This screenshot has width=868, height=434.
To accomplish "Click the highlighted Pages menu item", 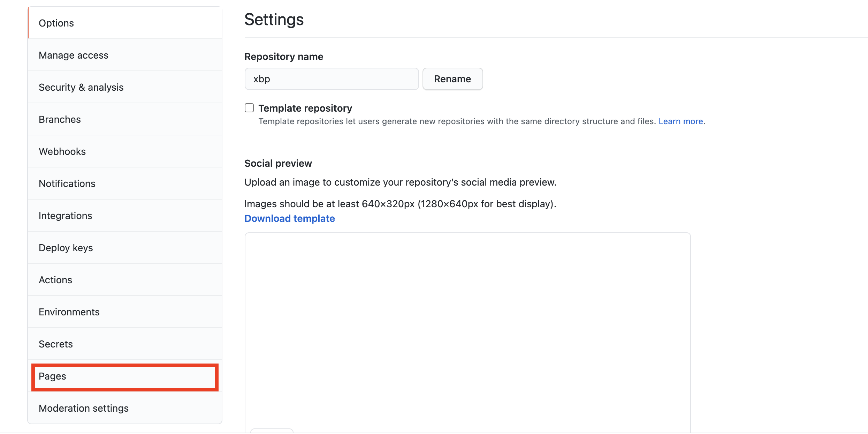I will pos(52,376).
